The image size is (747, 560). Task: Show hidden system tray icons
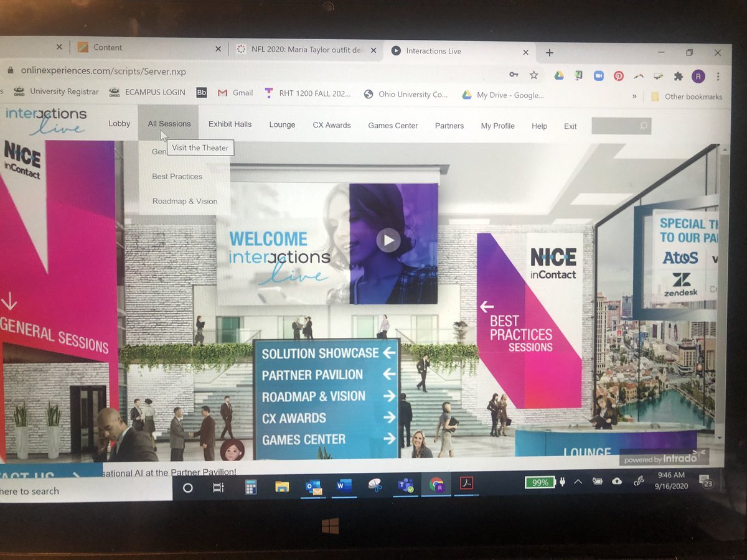click(x=578, y=482)
